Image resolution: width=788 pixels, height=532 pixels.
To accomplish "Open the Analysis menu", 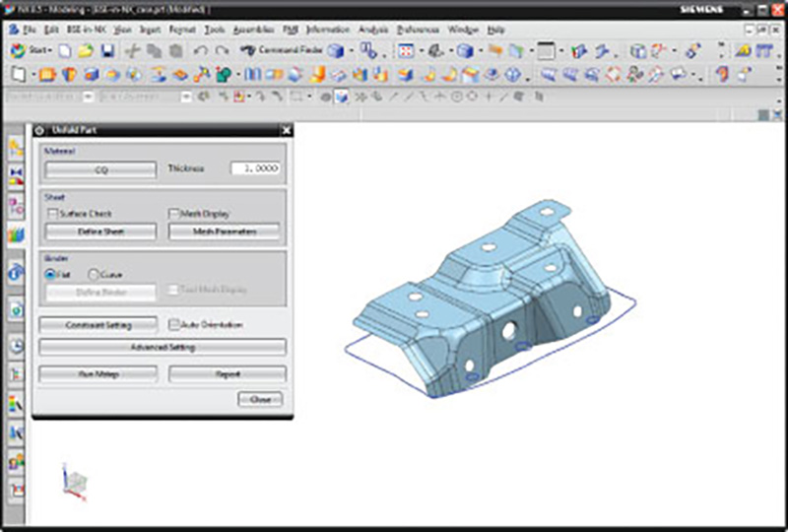I will point(373,31).
